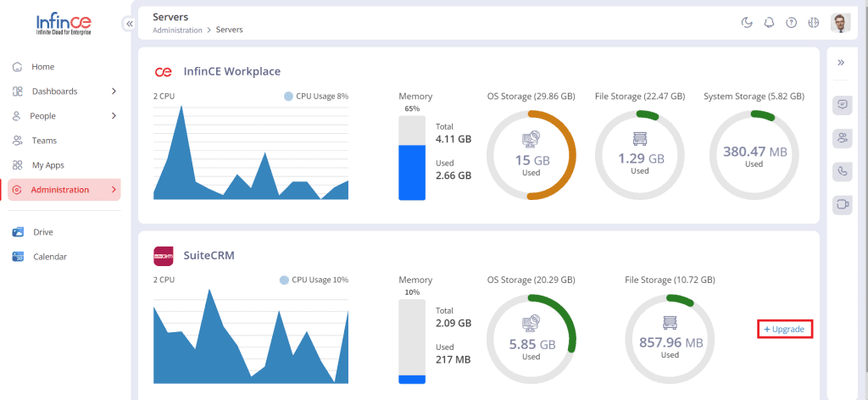Click SuiteCRM memory usage bar
Viewport: 868px width, 400px height.
click(x=412, y=342)
